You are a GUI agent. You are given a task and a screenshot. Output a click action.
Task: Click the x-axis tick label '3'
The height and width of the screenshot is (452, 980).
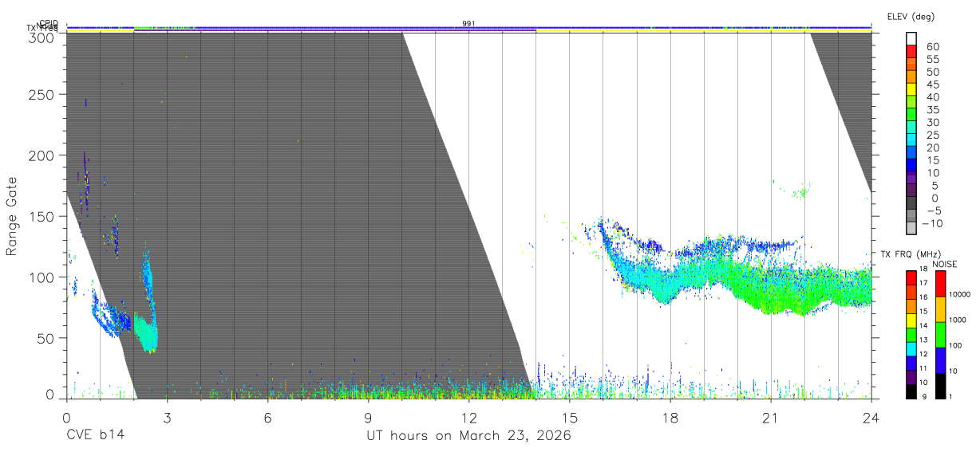[x=167, y=417]
